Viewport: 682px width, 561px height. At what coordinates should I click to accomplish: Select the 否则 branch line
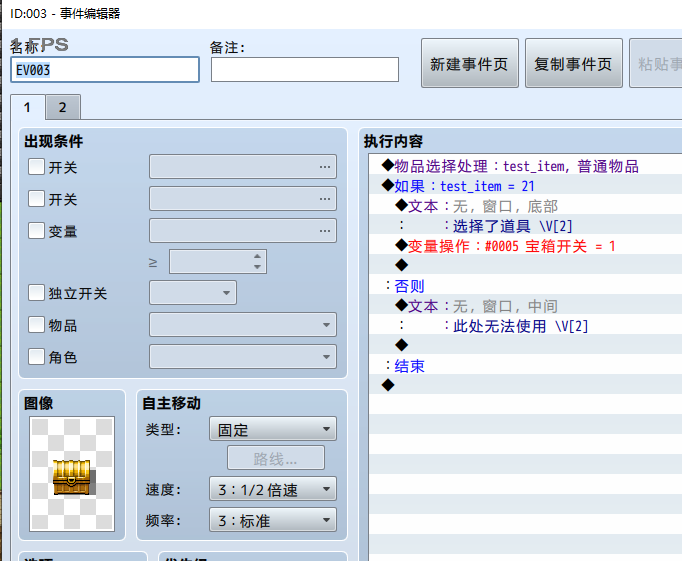[525, 286]
